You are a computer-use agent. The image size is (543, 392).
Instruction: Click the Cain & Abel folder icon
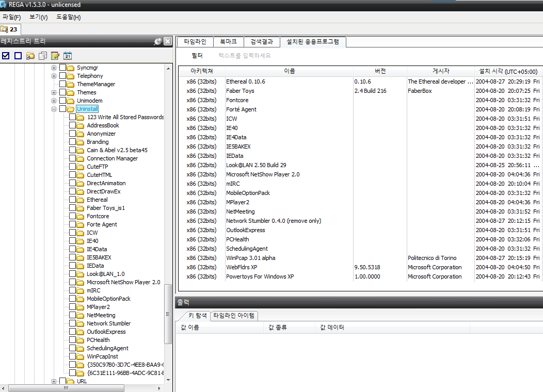pyautogui.click(x=81, y=150)
